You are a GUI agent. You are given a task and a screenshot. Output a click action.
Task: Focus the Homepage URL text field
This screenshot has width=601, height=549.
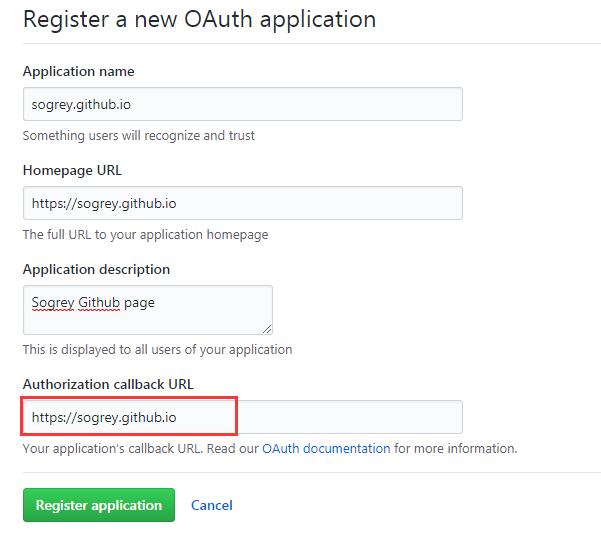coord(242,203)
